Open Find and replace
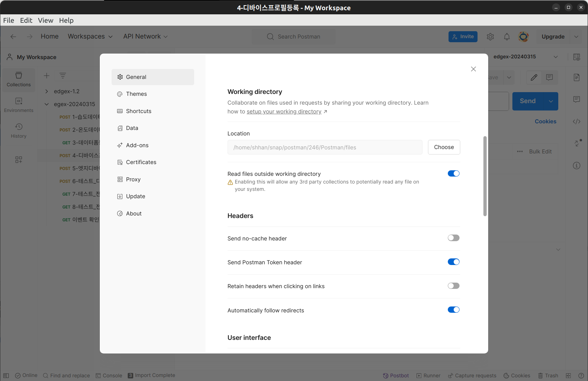 [66, 375]
